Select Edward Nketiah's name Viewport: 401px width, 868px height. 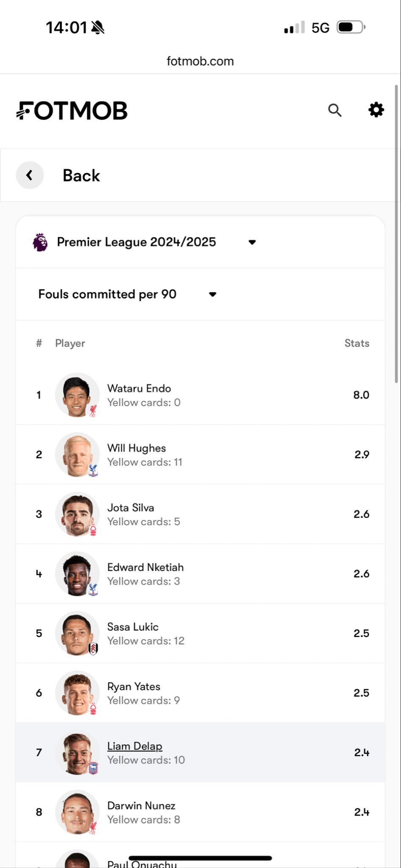coord(145,568)
